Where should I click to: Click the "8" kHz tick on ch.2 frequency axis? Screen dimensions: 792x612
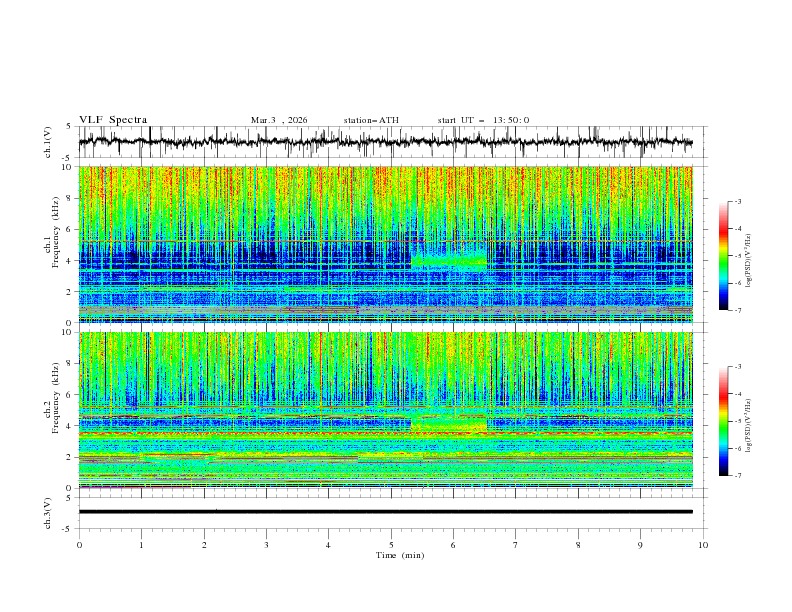point(69,364)
